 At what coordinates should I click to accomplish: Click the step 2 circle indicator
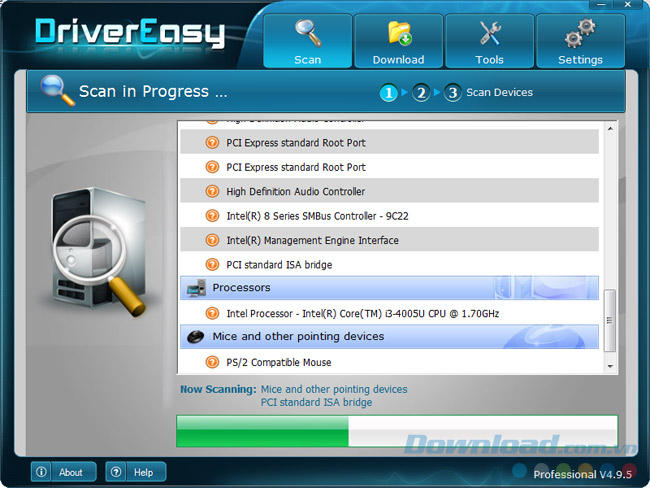point(421,93)
